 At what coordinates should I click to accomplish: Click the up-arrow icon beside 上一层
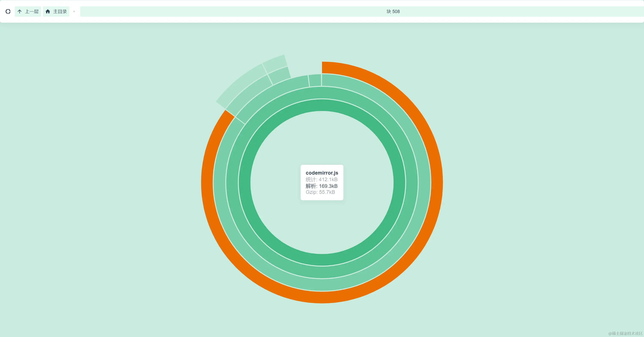coord(20,12)
